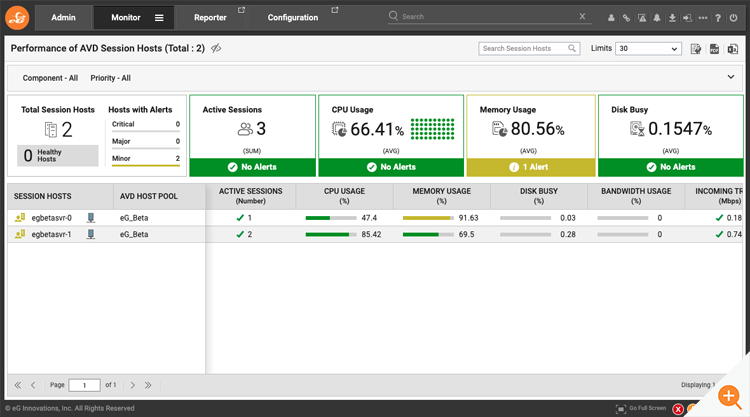Click the eG orange logo
Viewport: 750px width, 417px height.
pos(17,18)
